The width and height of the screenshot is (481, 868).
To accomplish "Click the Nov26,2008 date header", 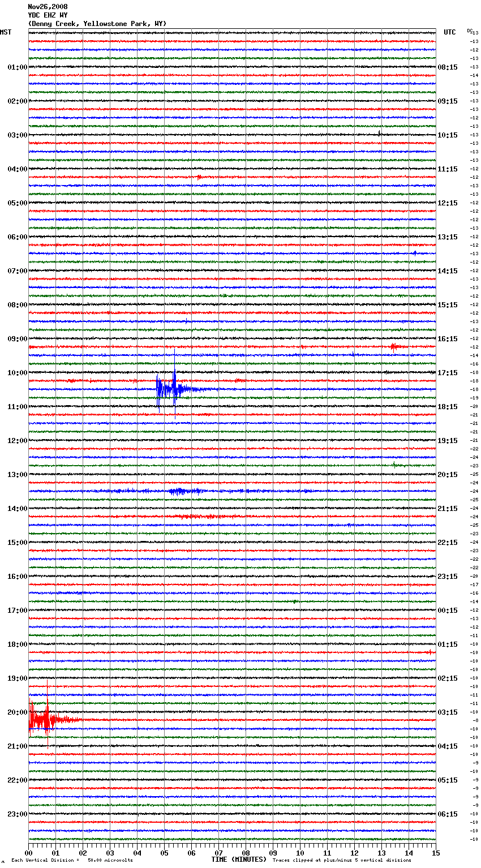I will (48, 7).
